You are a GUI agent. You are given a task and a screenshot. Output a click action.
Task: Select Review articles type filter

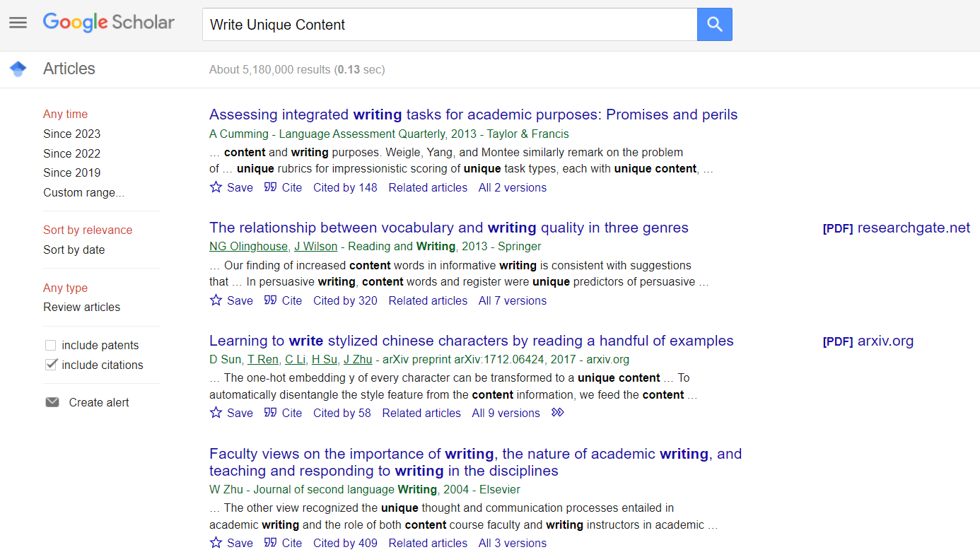coord(82,307)
